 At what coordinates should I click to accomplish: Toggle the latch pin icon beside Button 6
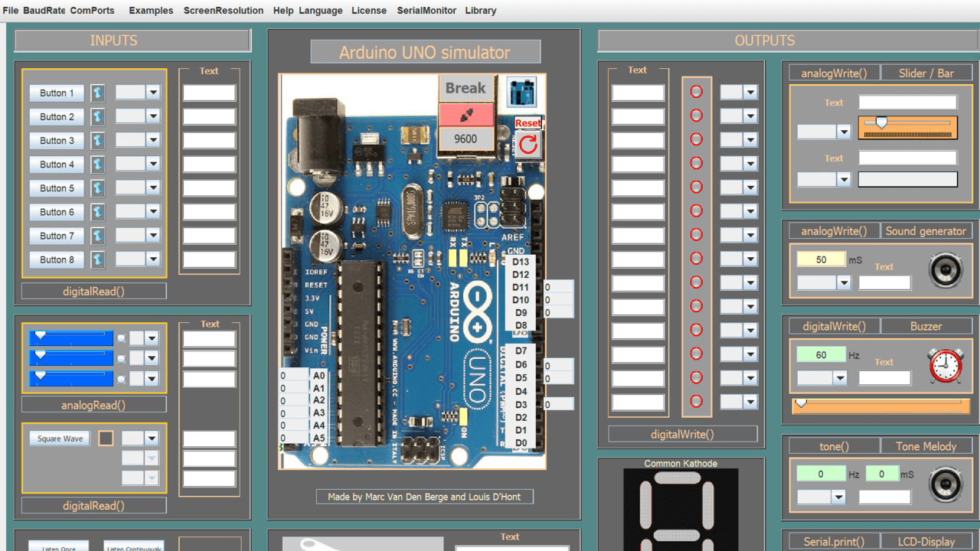click(x=97, y=211)
